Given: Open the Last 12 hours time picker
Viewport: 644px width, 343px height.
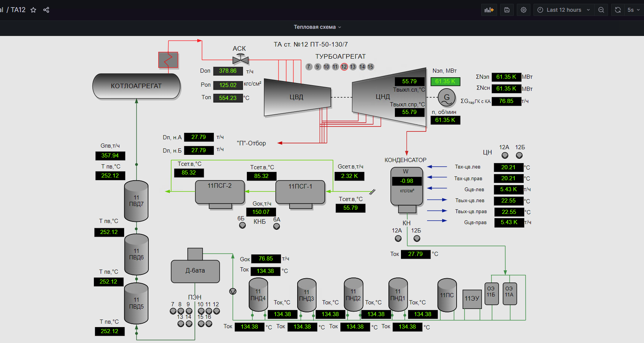Looking at the screenshot, I should pyautogui.click(x=563, y=10).
